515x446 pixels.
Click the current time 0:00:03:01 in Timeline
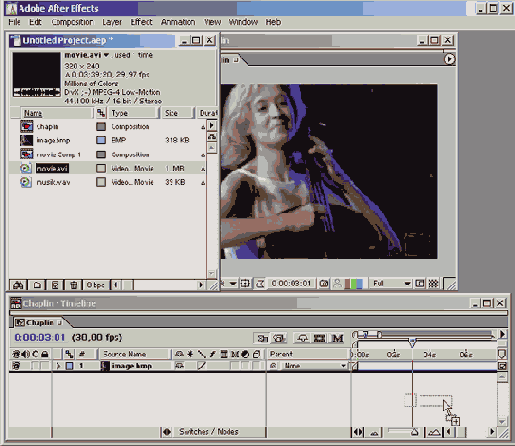coord(40,337)
